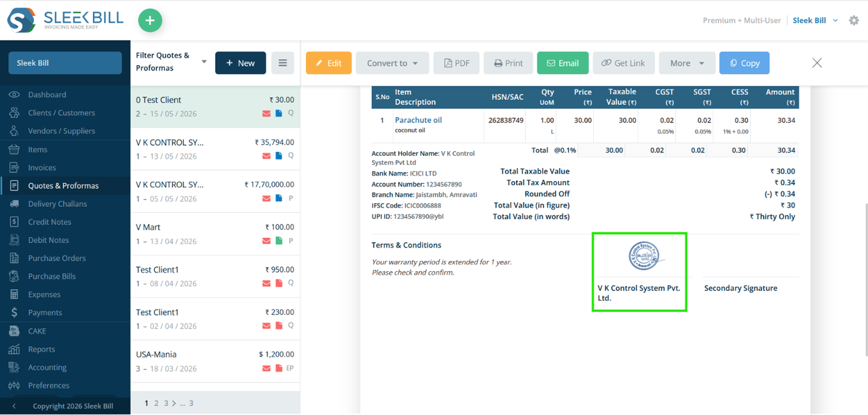This screenshot has width=868, height=415.
Task: Click the Secondary Signature label
Action: tap(740, 288)
